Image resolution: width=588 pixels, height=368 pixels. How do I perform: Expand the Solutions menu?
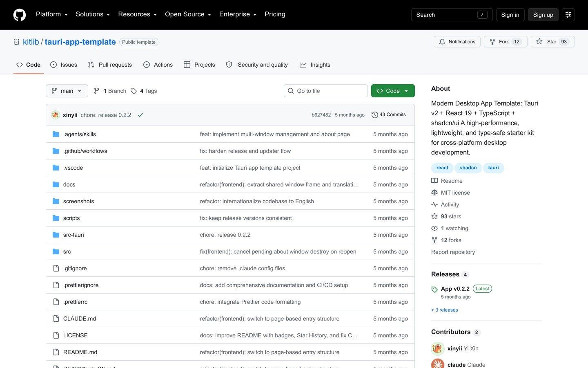tap(93, 14)
